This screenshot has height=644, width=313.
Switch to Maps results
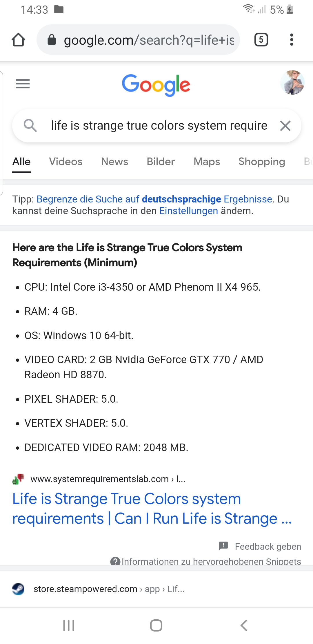coord(207,162)
